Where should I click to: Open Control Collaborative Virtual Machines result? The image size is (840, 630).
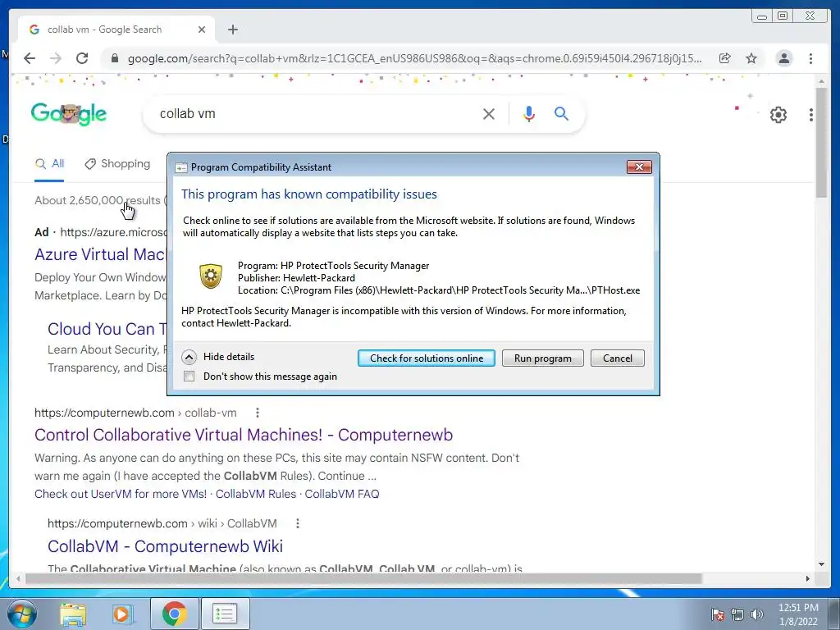(x=244, y=435)
